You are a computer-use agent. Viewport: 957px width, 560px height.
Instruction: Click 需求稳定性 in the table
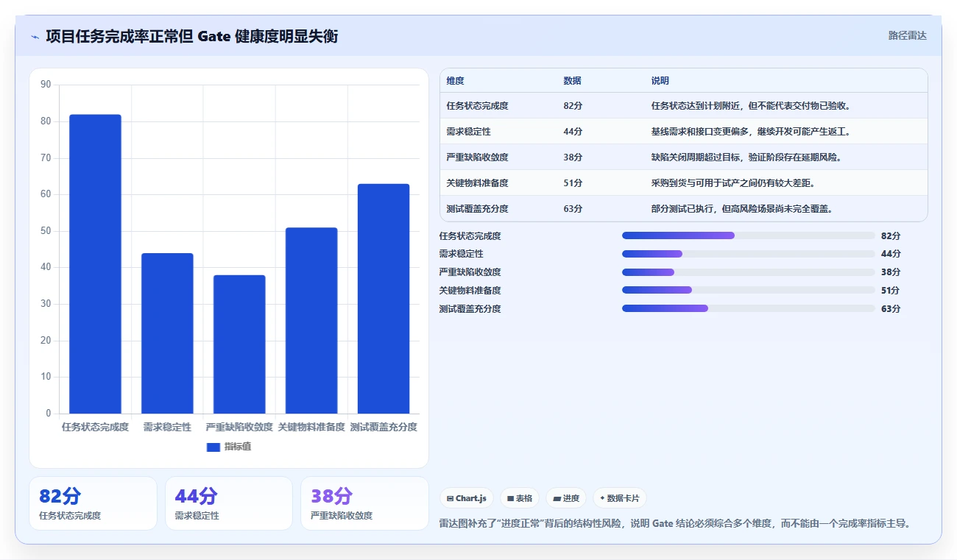click(468, 132)
